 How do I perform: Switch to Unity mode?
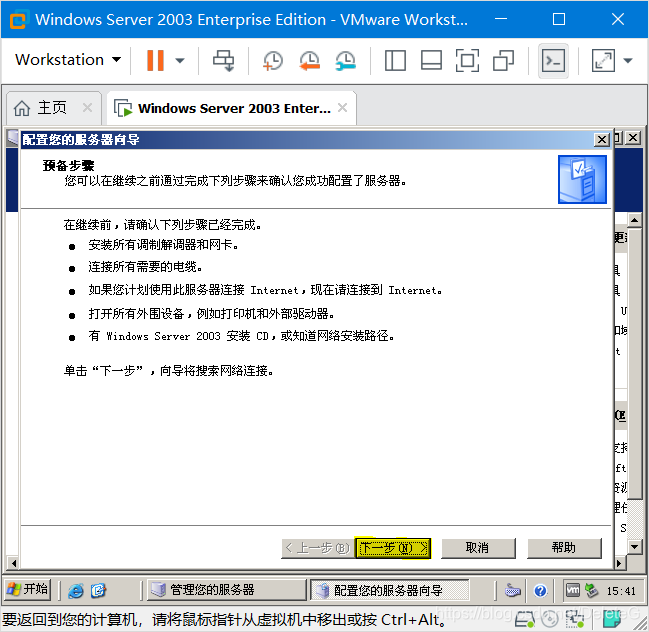pos(503,60)
